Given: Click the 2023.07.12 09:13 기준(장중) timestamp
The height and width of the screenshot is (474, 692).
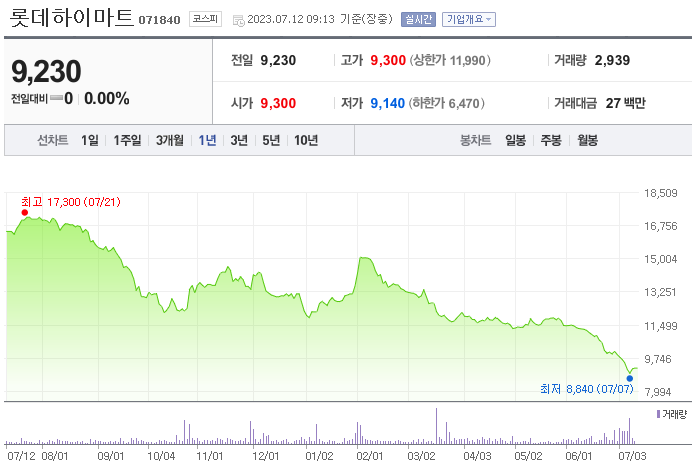Looking at the screenshot, I should point(320,19).
